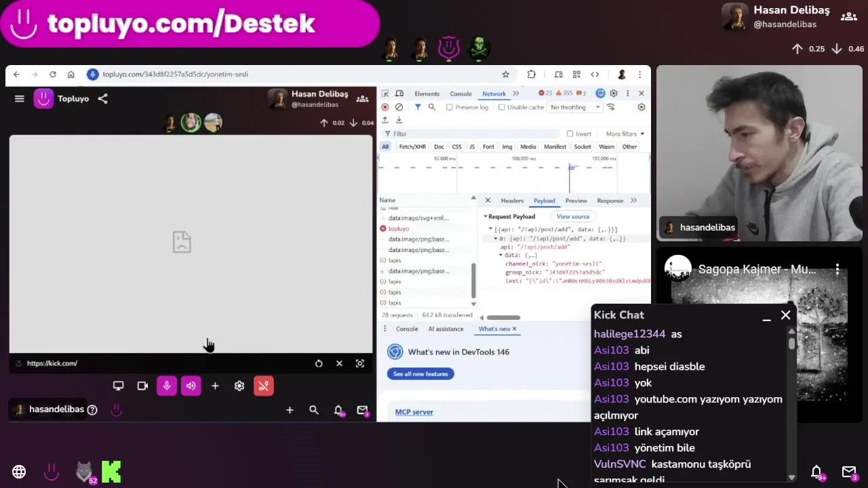Image resolution: width=868 pixels, height=488 pixels.
Task: Hang up with the red call button
Action: click(x=264, y=386)
